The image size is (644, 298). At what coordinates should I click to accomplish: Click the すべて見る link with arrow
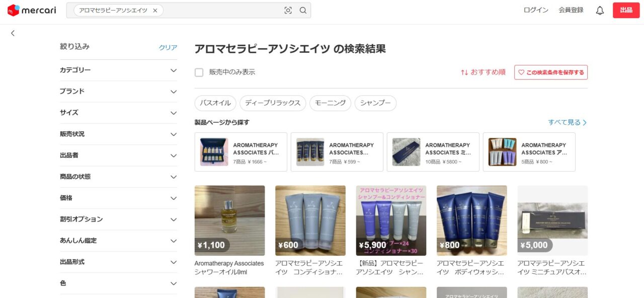[x=568, y=122]
